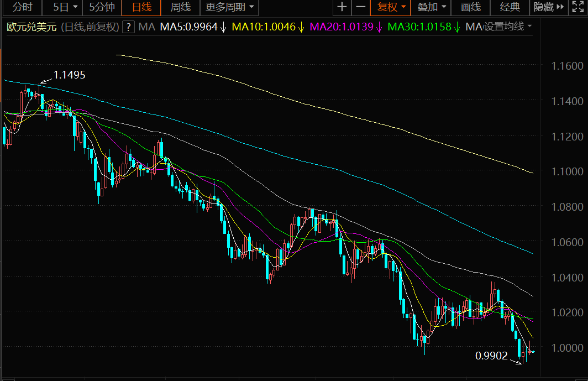Image resolution: width=588 pixels, height=381 pixels.
Task: Click the 1.0800 price axis label
Action: tap(567, 207)
